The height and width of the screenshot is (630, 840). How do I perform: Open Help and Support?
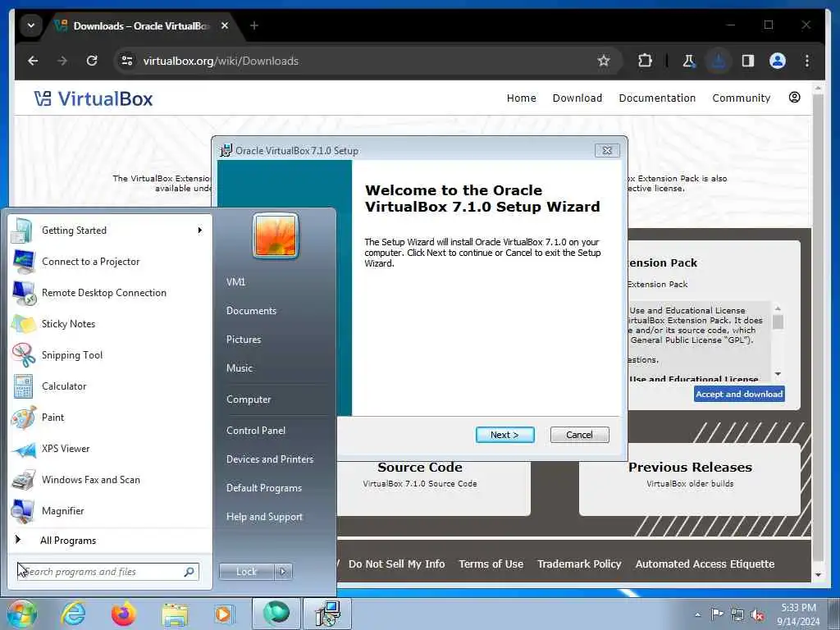click(264, 517)
